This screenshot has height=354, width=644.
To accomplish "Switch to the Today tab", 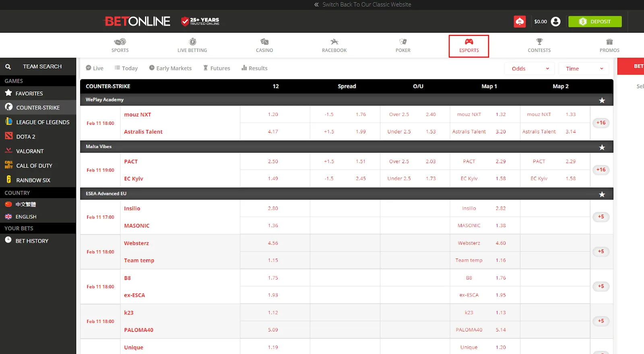I will [126, 68].
